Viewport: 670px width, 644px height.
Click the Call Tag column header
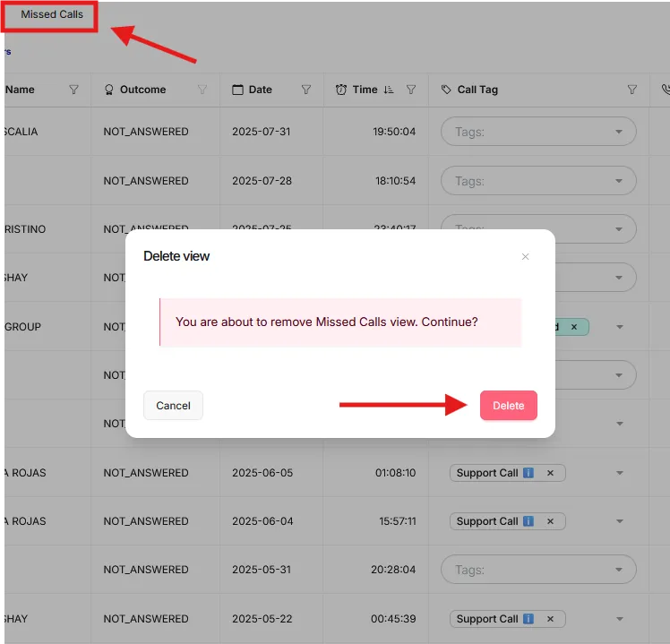pyautogui.click(x=477, y=90)
